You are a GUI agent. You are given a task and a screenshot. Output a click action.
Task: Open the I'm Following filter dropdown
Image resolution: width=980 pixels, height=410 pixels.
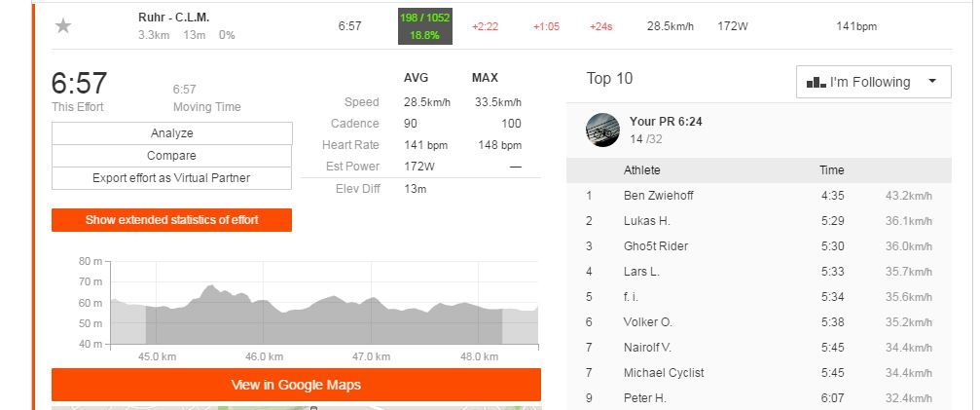[873, 82]
